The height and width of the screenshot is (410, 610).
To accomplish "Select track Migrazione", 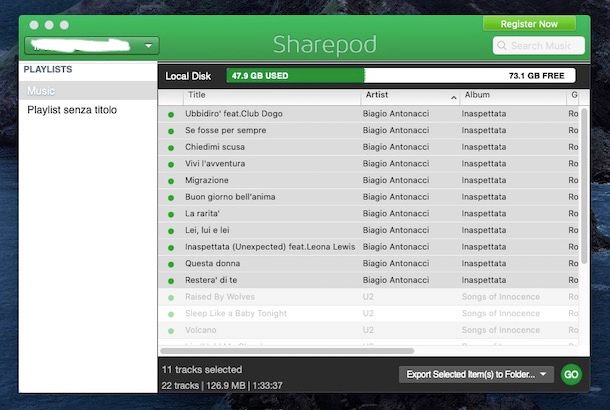I will tap(368, 180).
